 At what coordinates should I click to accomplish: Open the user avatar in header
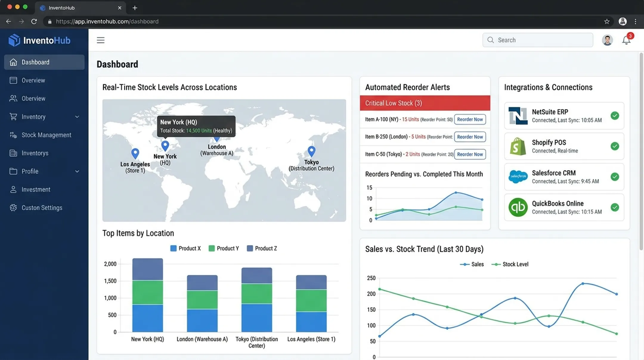(607, 40)
